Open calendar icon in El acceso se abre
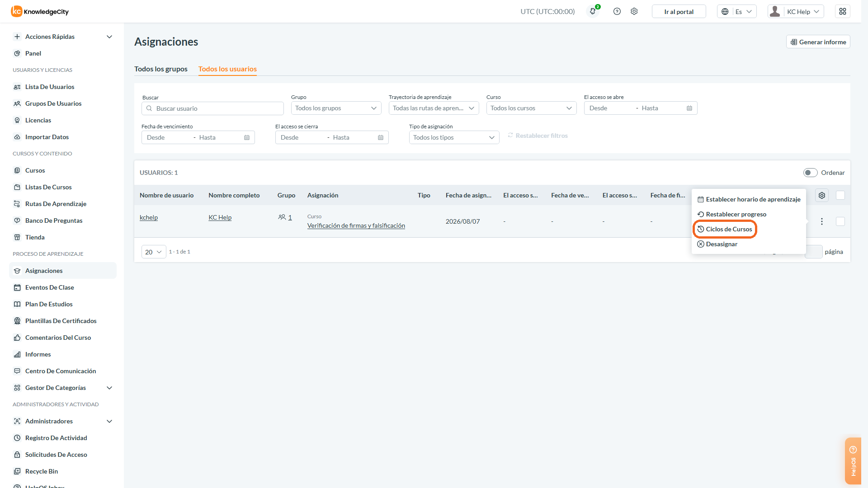Image resolution: width=868 pixels, height=488 pixels. [x=689, y=108]
